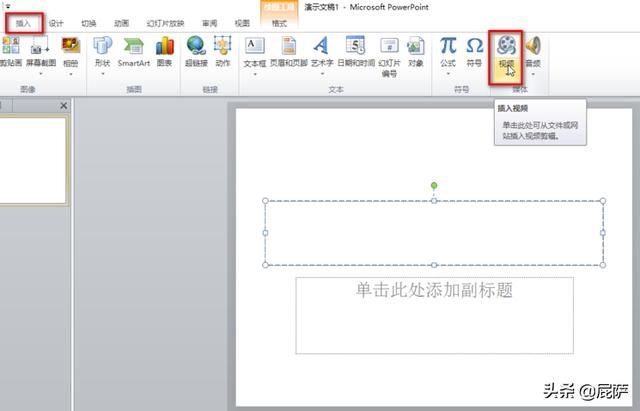Close the slide thumbnail pane

(x=64, y=105)
